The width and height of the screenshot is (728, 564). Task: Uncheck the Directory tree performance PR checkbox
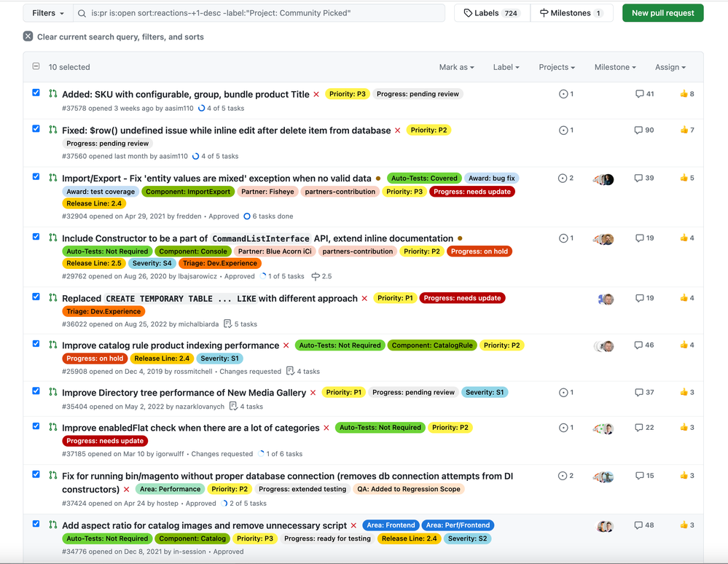coord(36,391)
